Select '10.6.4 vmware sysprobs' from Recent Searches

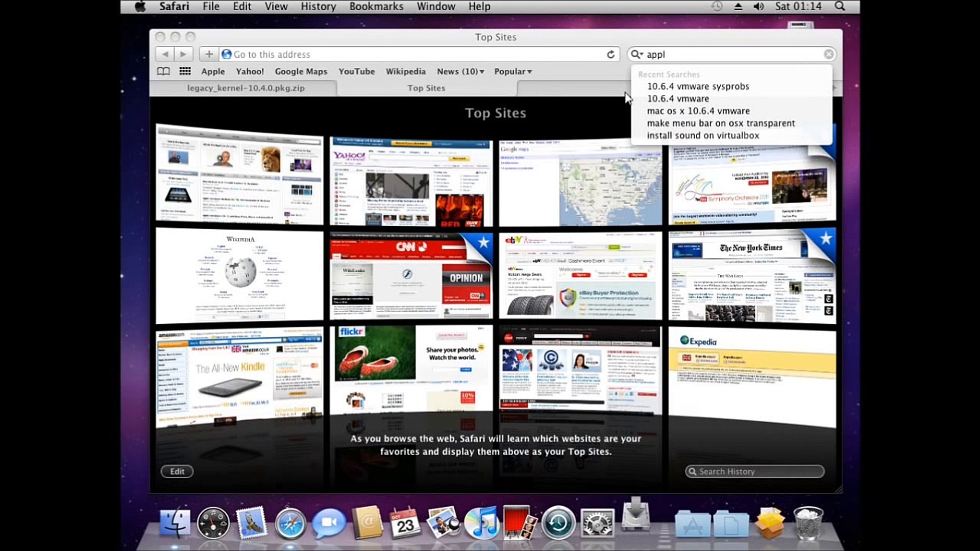(698, 86)
